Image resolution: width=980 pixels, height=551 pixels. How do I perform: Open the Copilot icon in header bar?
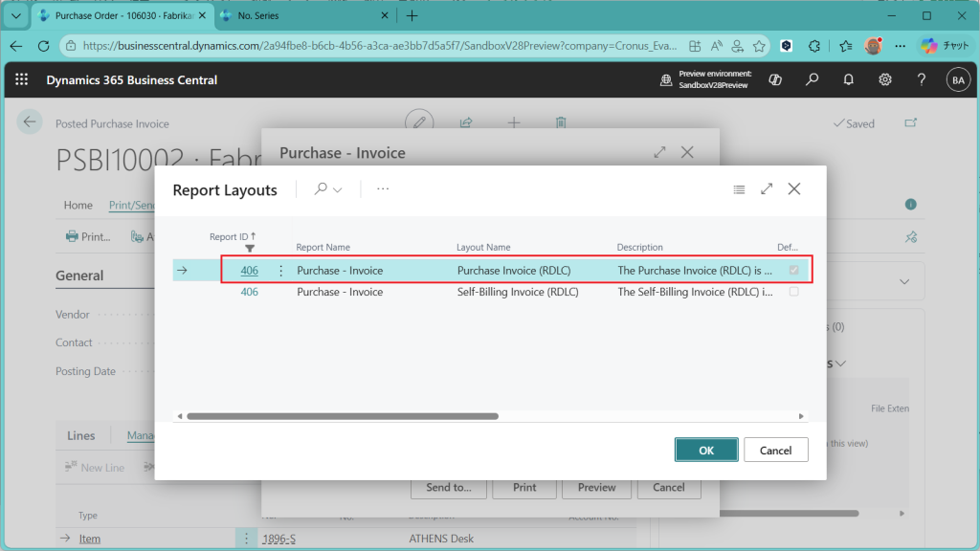coord(775,80)
